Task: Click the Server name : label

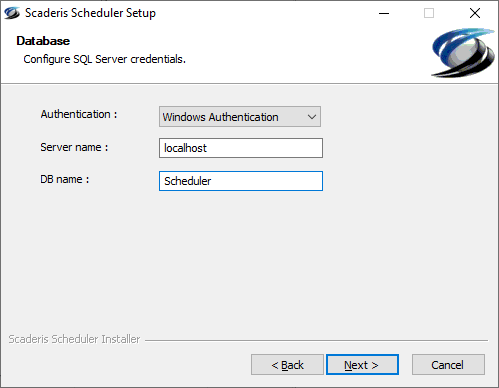Action: point(74,147)
